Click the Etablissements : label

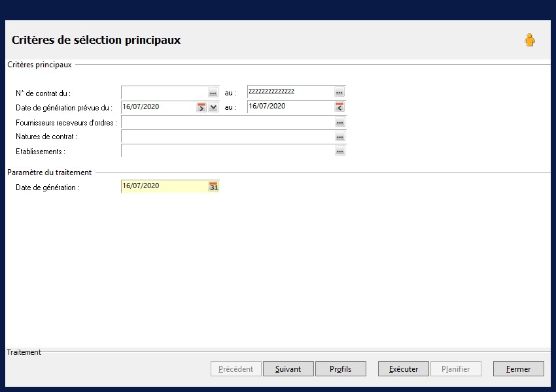41,152
